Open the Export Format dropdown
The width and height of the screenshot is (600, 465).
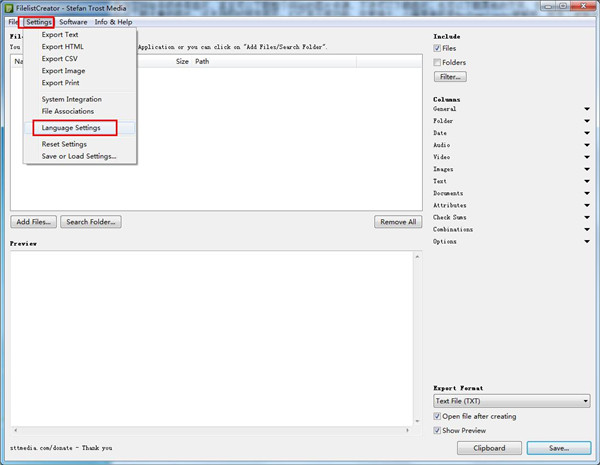pyautogui.click(x=512, y=401)
